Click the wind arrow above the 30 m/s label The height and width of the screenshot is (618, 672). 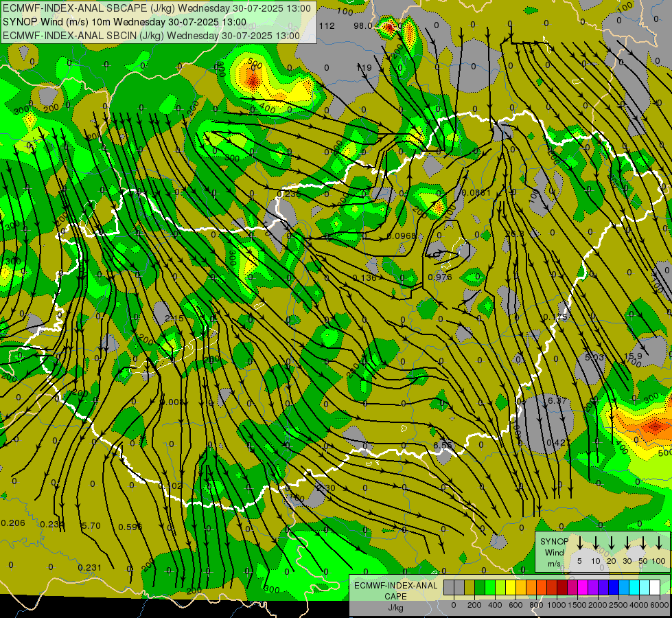pyautogui.click(x=627, y=543)
